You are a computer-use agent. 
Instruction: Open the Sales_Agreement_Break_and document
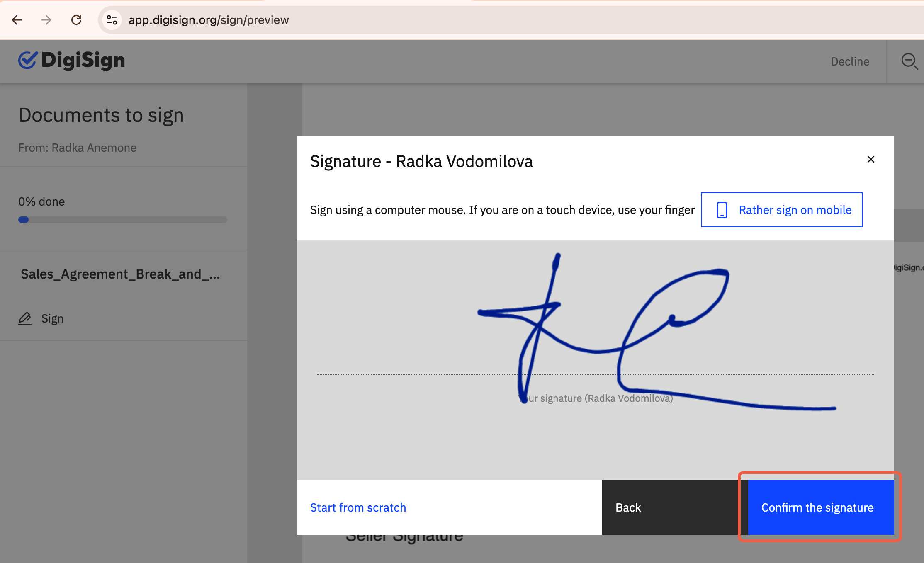point(120,274)
